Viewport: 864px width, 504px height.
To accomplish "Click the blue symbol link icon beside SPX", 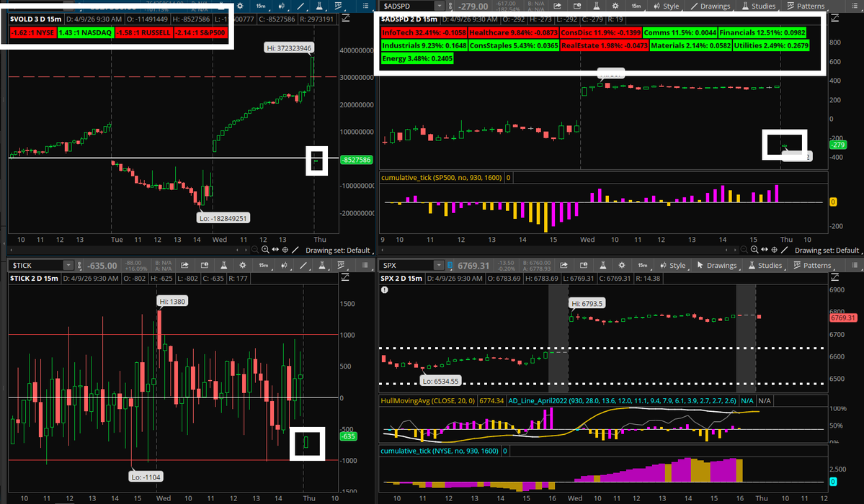I will point(450,266).
